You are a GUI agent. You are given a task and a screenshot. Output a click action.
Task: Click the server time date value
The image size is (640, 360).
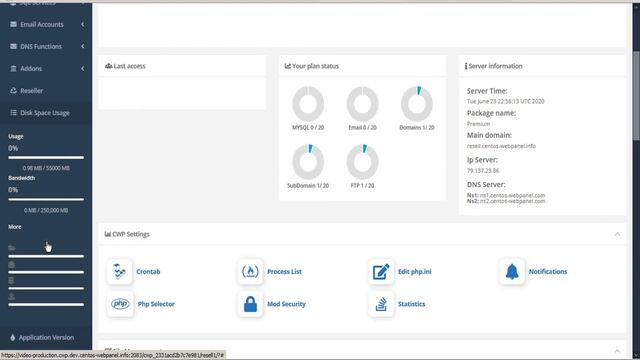coord(505,101)
